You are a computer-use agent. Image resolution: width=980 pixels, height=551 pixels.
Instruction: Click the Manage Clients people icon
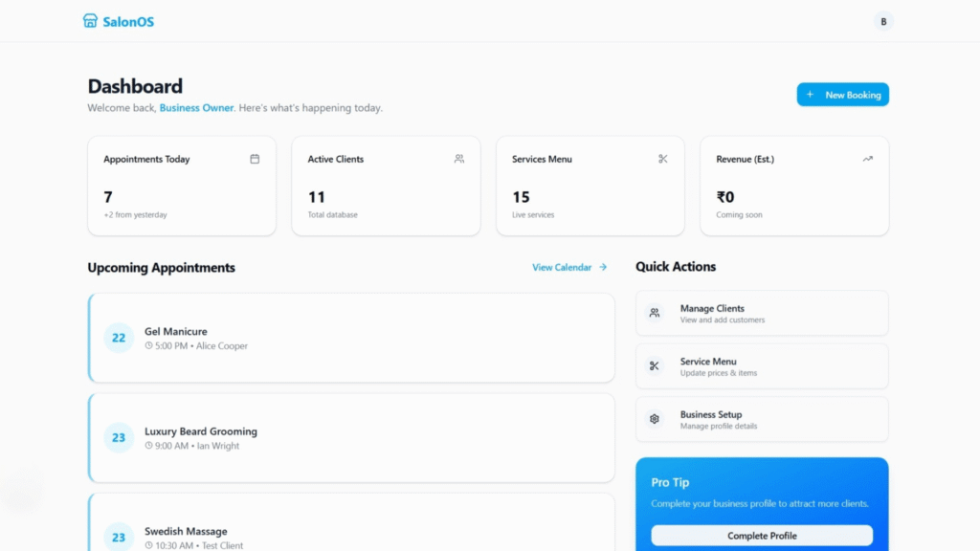655,313
